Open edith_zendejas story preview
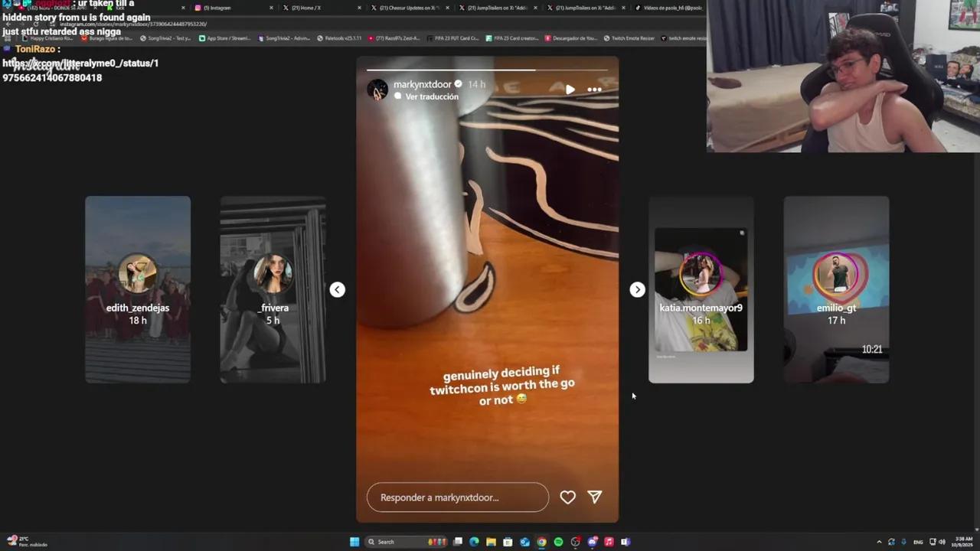 coord(138,289)
